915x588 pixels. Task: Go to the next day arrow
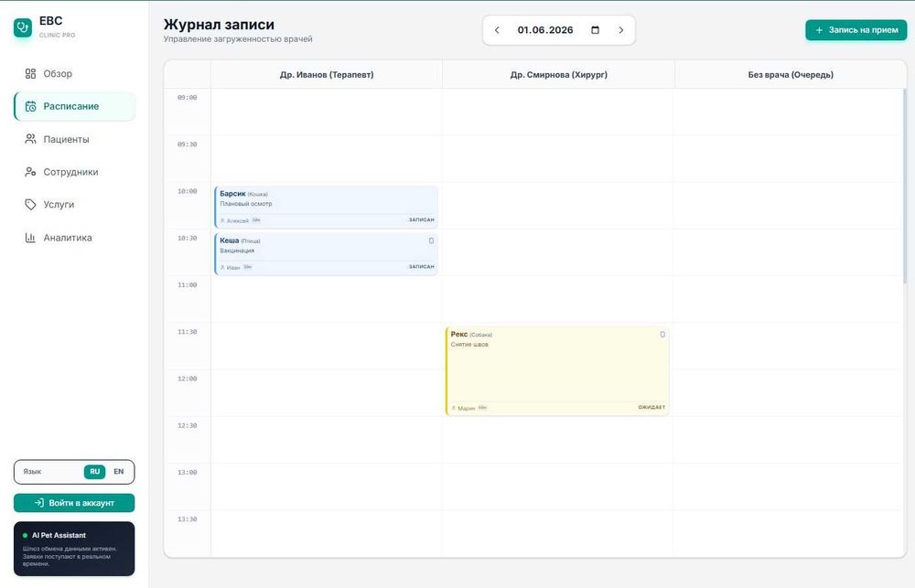(x=621, y=30)
